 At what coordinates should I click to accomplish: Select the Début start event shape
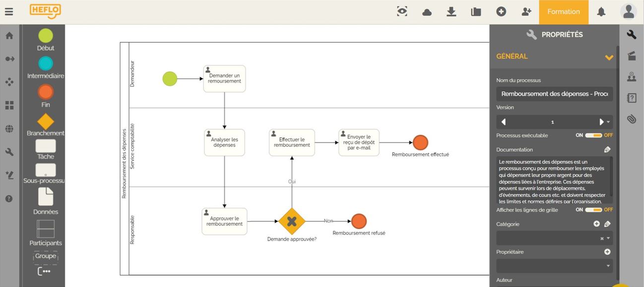pyautogui.click(x=46, y=36)
